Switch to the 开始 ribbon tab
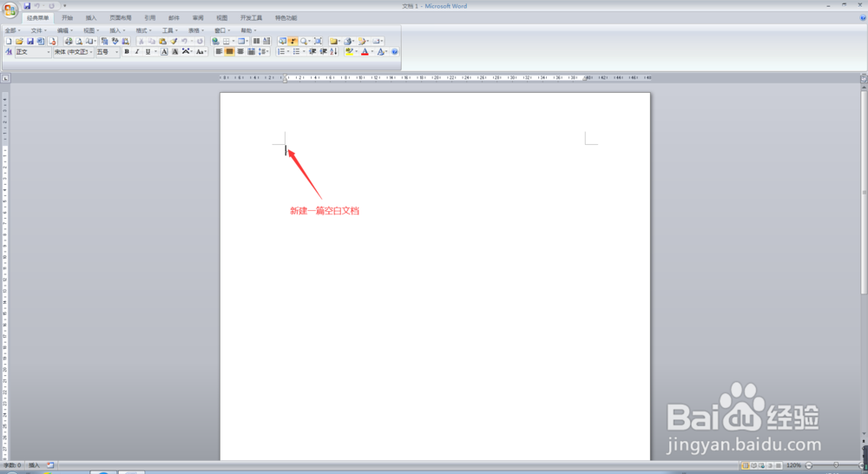The height and width of the screenshot is (474, 868). (67, 17)
